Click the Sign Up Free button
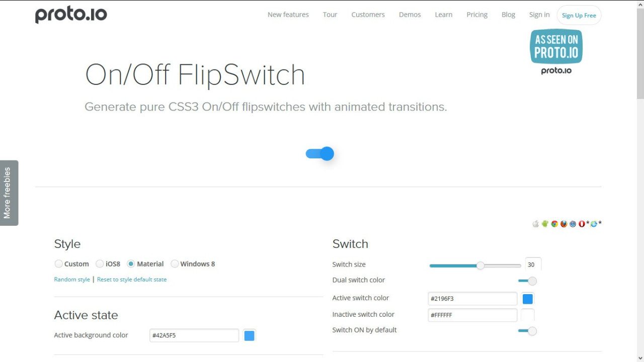This screenshot has width=644, height=362. click(x=579, y=15)
